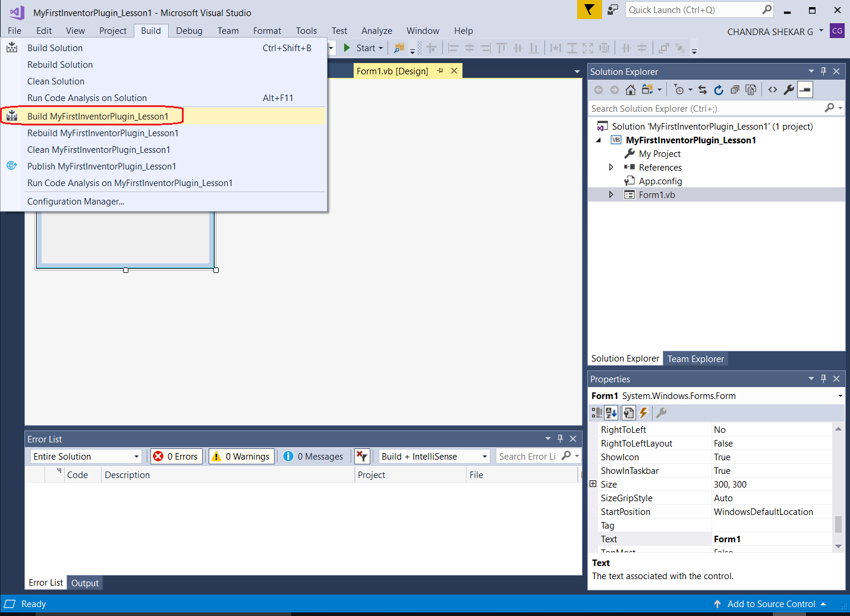Open Form1 code via View Code icon
The height and width of the screenshot is (616, 850).
(773, 90)
